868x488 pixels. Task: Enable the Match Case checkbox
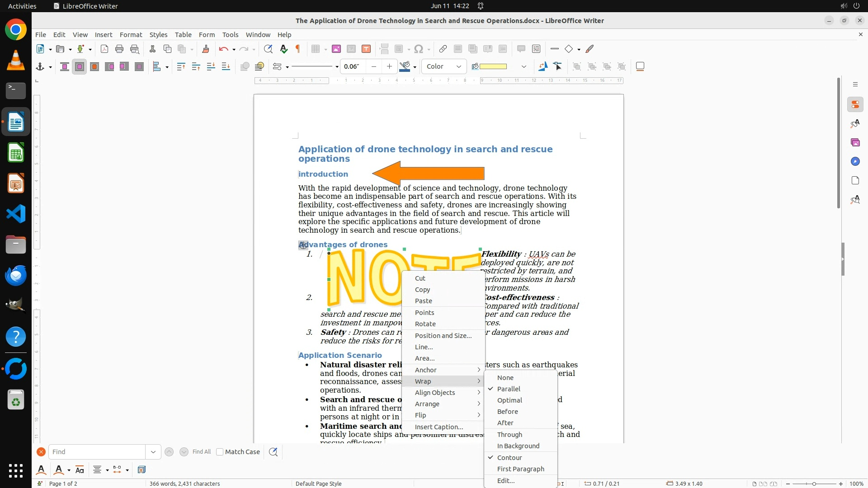point(220,452)
